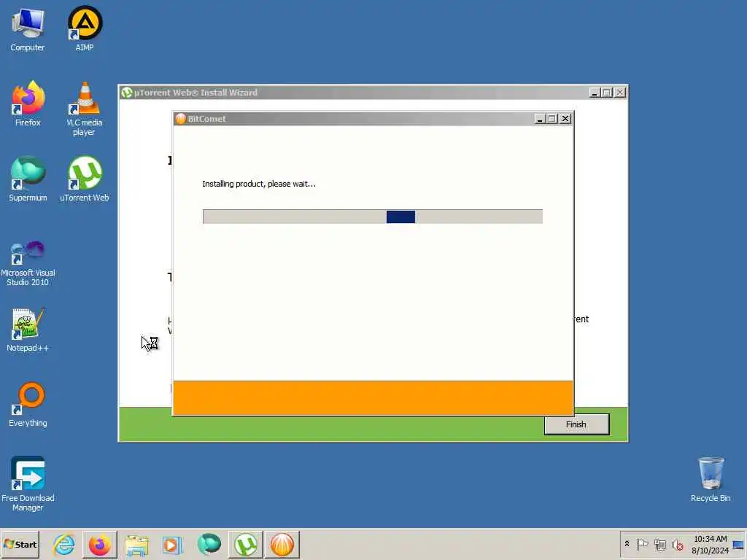This screenshot has height=560, width=747.
Task: Show hidden tray icons arrow
Action: point(627,544)
